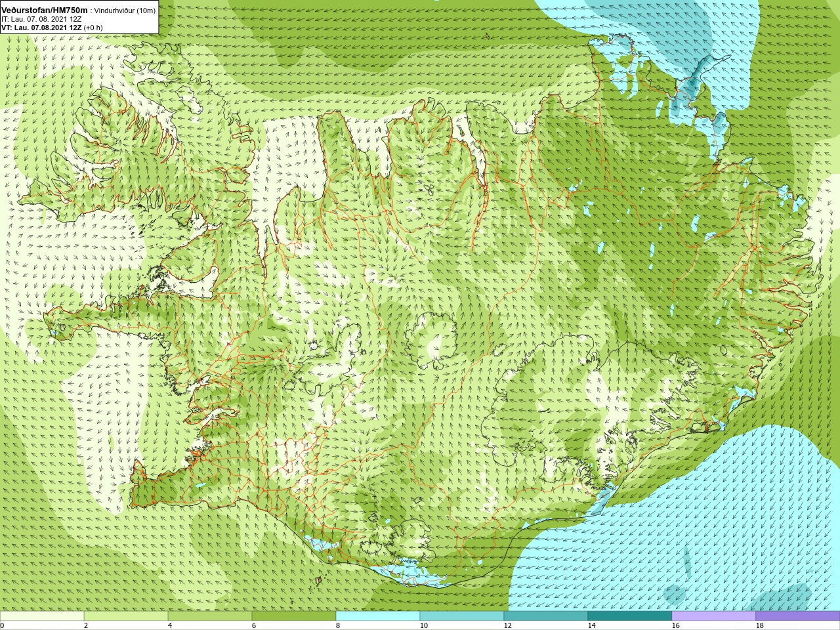Screen dimensions: 840x630
Task: Click the 16–18 light purple legend swatch
Action: tap(714, 616)
